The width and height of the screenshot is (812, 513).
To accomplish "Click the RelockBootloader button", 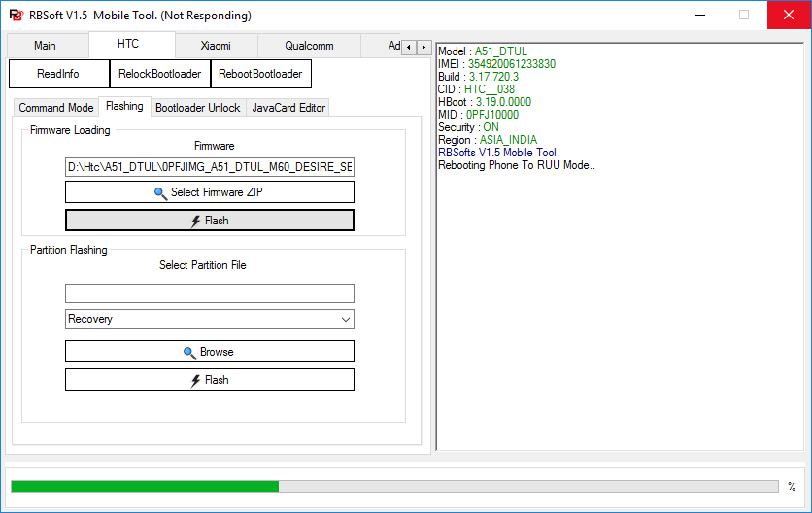I will pos(159,74).
